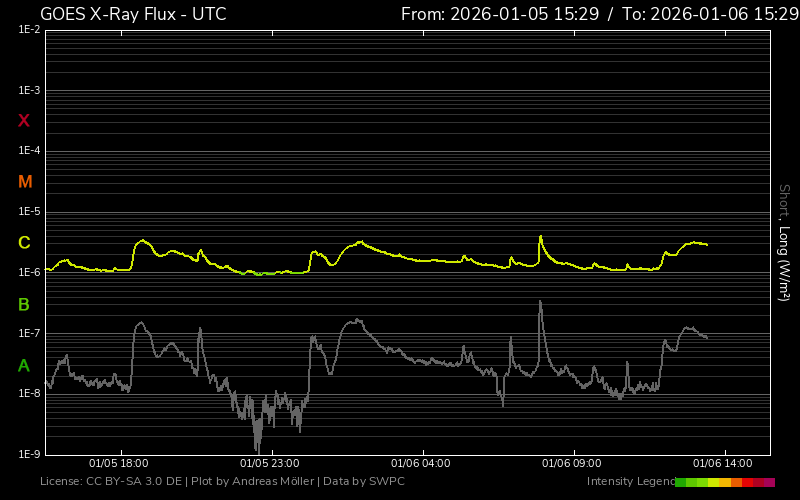Click the Plot by Andreas Möller credit
Screen dimensions: 800x500
[x=253, y=481]
